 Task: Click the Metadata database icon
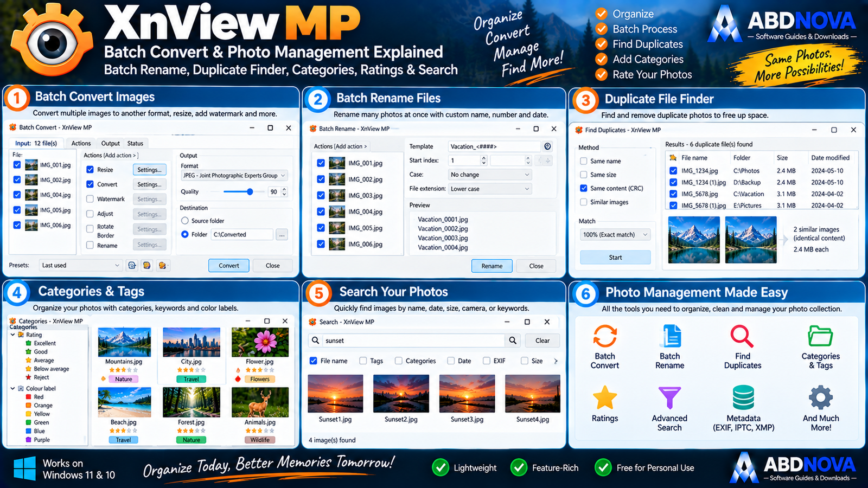click(743, 397)
